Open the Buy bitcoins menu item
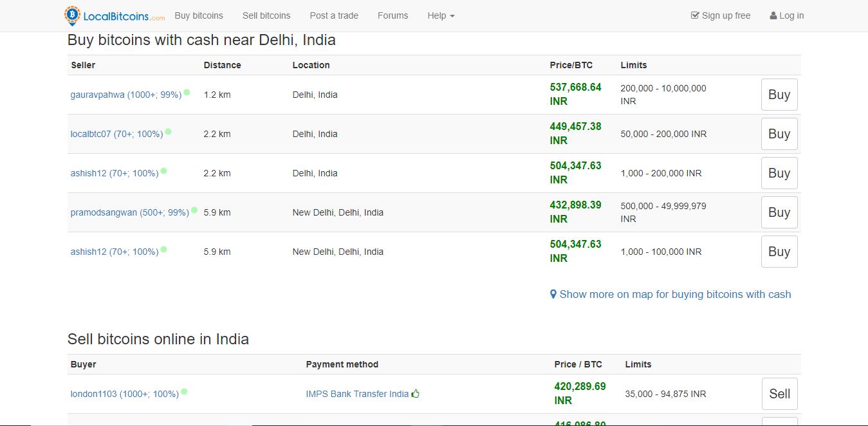Image resolution: width=868 pixels, height=426 pixels. (x=199, y=15)
